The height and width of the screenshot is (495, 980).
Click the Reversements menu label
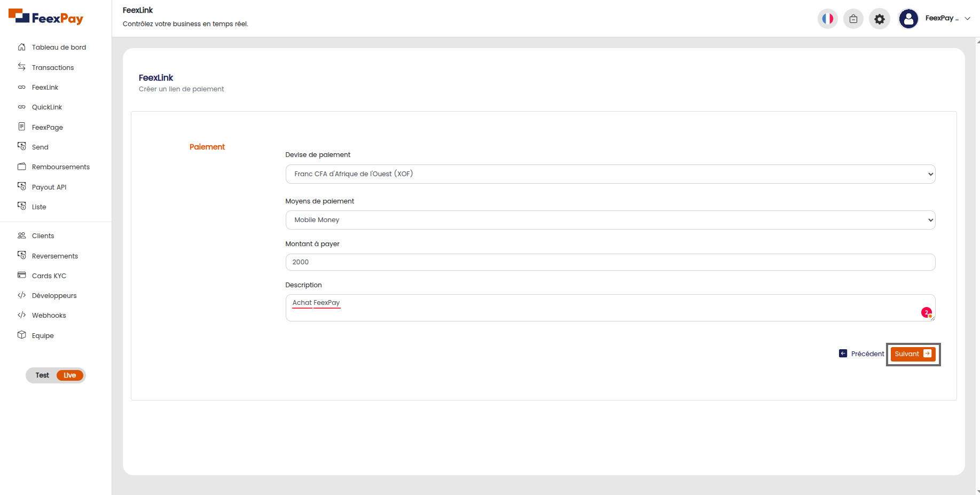click(55, 256)
